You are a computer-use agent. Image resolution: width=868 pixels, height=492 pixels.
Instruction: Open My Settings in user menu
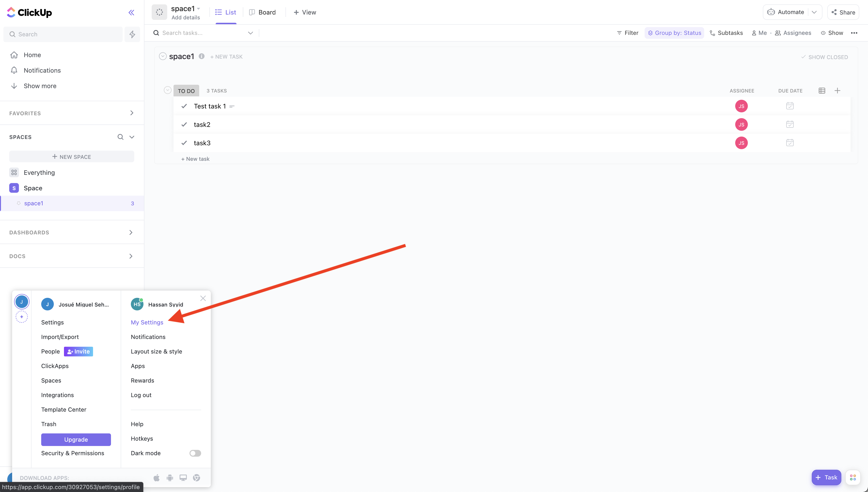(147, 322)
